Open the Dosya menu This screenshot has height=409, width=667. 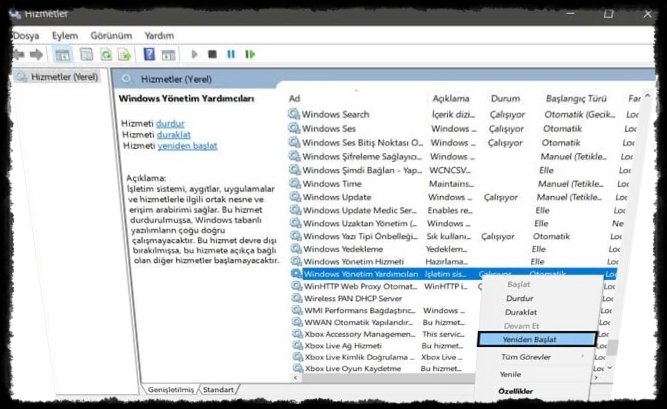click(x=26, y=36)
